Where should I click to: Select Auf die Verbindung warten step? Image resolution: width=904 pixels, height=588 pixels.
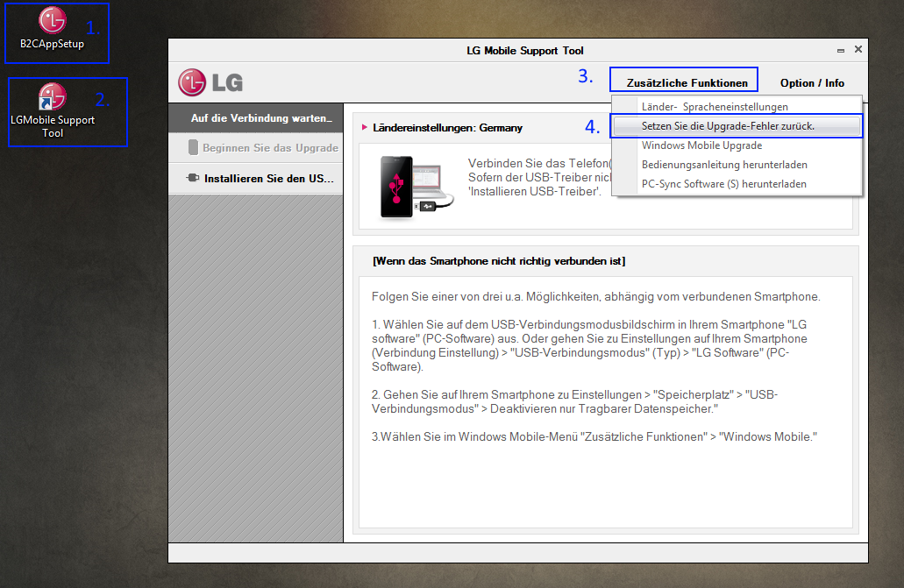tap(256, 118)
